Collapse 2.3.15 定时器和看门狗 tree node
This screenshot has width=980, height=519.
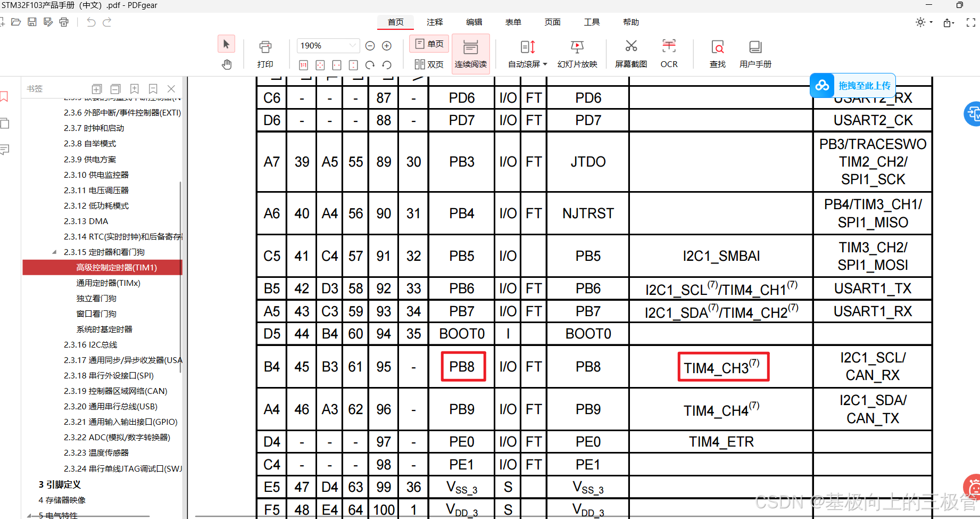coord(54,252)
